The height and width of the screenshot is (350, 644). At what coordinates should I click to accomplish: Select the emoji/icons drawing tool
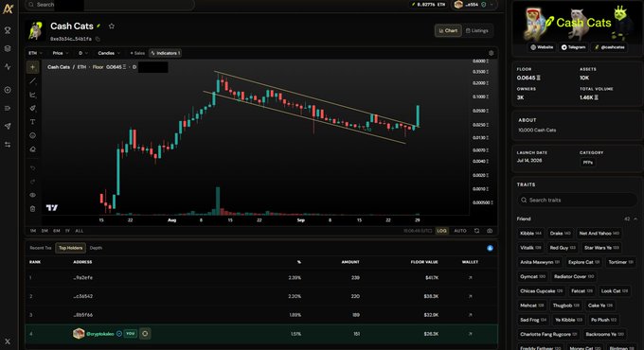pyautogui.click(x=32, y=135)
